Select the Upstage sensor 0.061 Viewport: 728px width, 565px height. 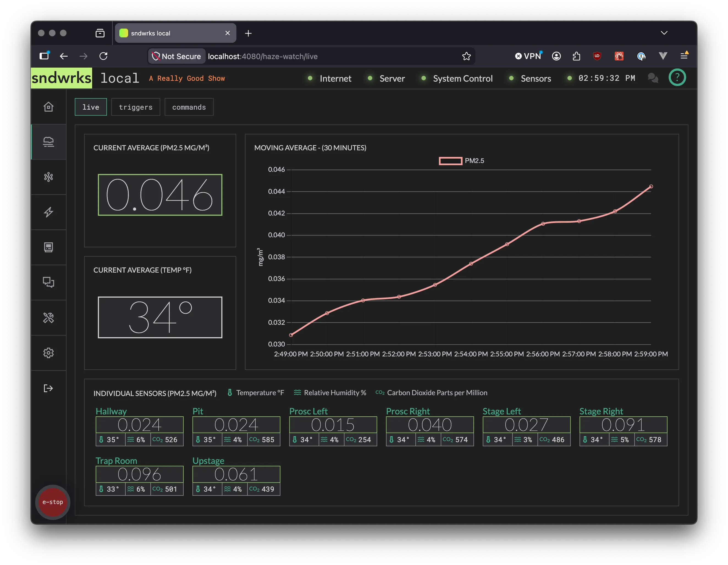[236, 474]
